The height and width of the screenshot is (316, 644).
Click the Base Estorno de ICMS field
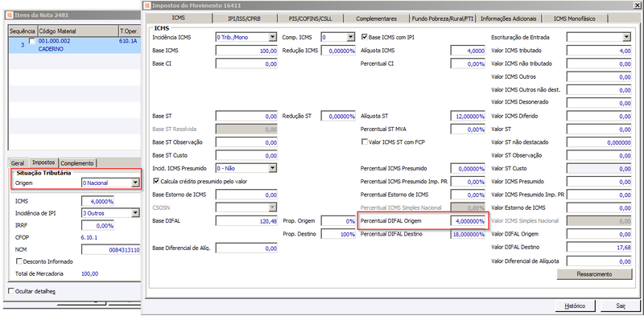[246, 195]
